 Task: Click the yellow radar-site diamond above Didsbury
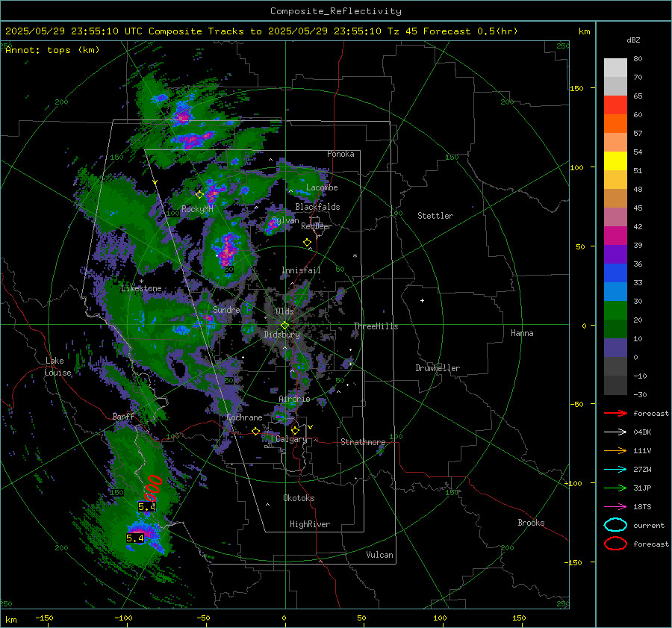[284, 326]
